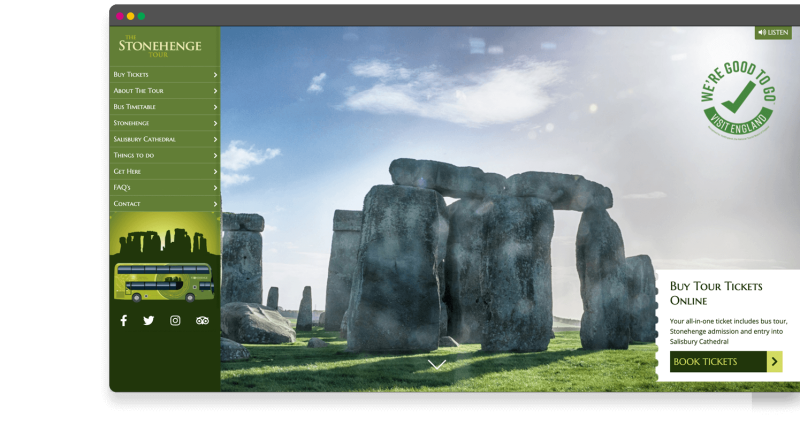Viewport: 800px width, 425px height.
Task: Click the Contact link in sidebar
Action: pos(127,203)
